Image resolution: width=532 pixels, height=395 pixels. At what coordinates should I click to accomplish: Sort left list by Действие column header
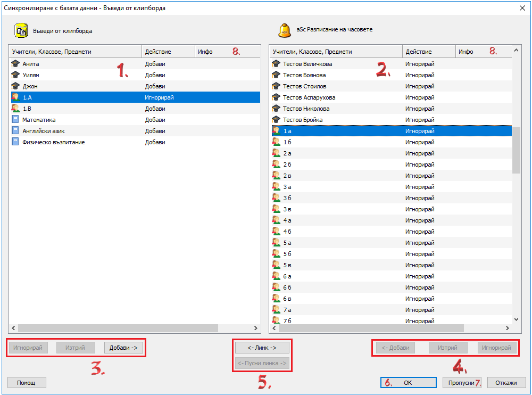pos(168,52)
